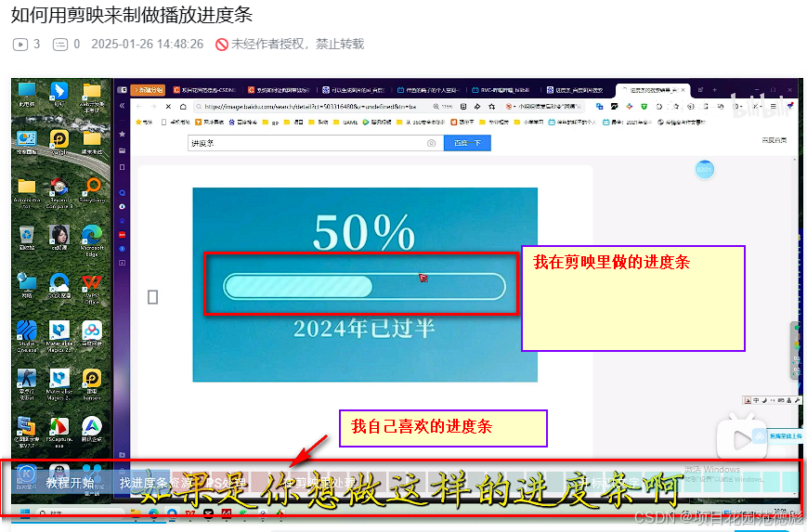Click the Baidu search button
The image size is (807, 532).
pyautogui.click(x=467, y=143)
